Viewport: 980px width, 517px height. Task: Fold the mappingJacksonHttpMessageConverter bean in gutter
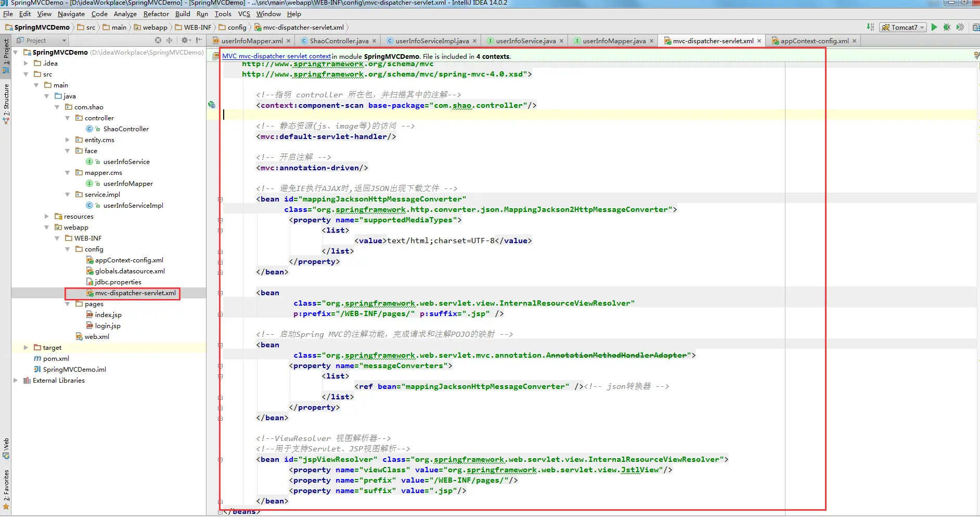click(220, 199)
